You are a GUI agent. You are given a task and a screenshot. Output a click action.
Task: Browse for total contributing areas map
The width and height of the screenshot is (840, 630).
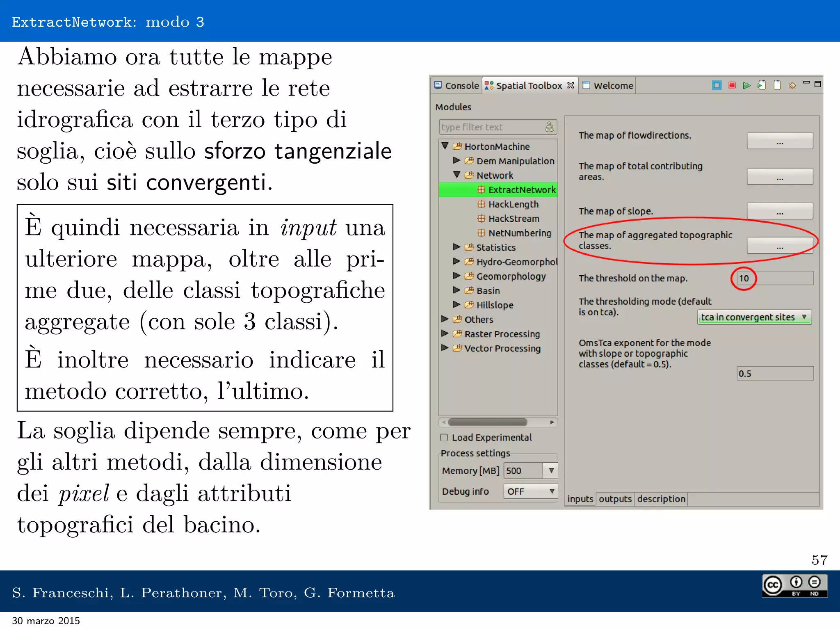(x=780, y=177)
